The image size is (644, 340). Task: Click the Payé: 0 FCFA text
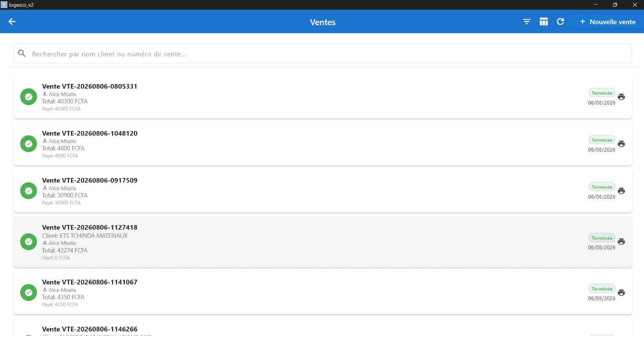pyautogui.click(x=56, y=258)
